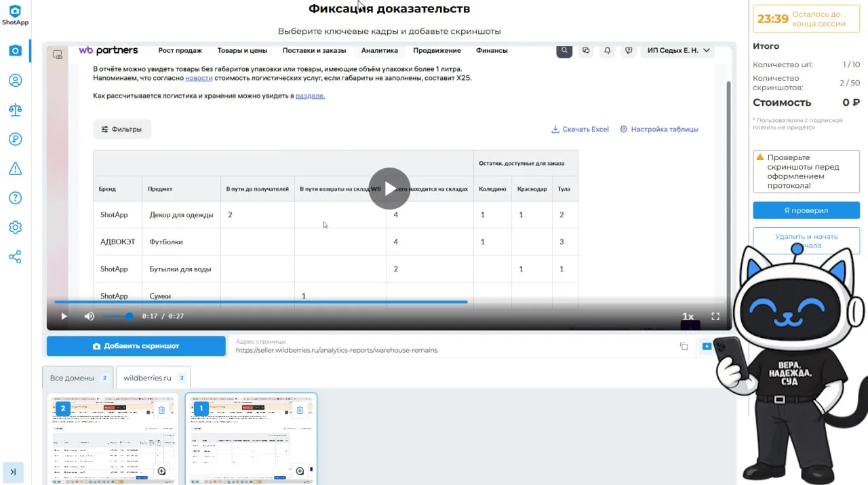
Task: Open the scales (legal) sidebar icon
Action: click(15, 110)
